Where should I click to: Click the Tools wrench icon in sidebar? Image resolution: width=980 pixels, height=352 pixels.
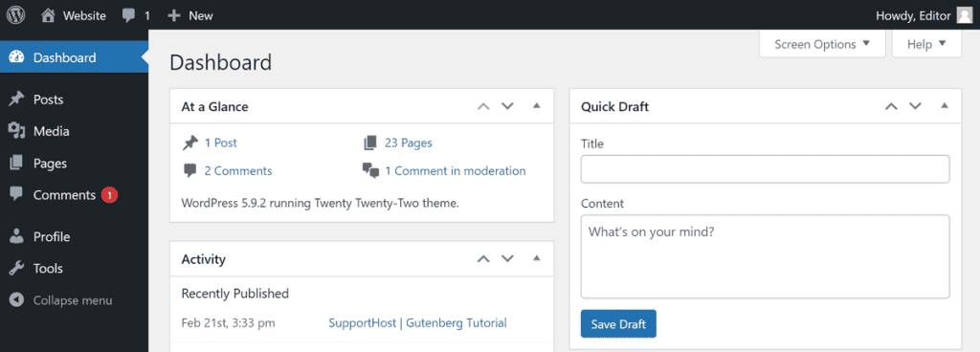coord(17,269)
